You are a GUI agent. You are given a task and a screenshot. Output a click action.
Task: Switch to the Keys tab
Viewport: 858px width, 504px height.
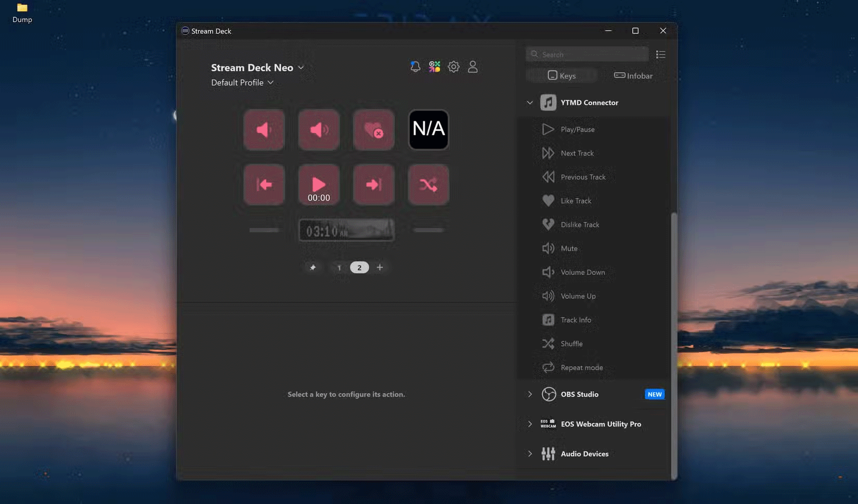[x=561, y=75]
